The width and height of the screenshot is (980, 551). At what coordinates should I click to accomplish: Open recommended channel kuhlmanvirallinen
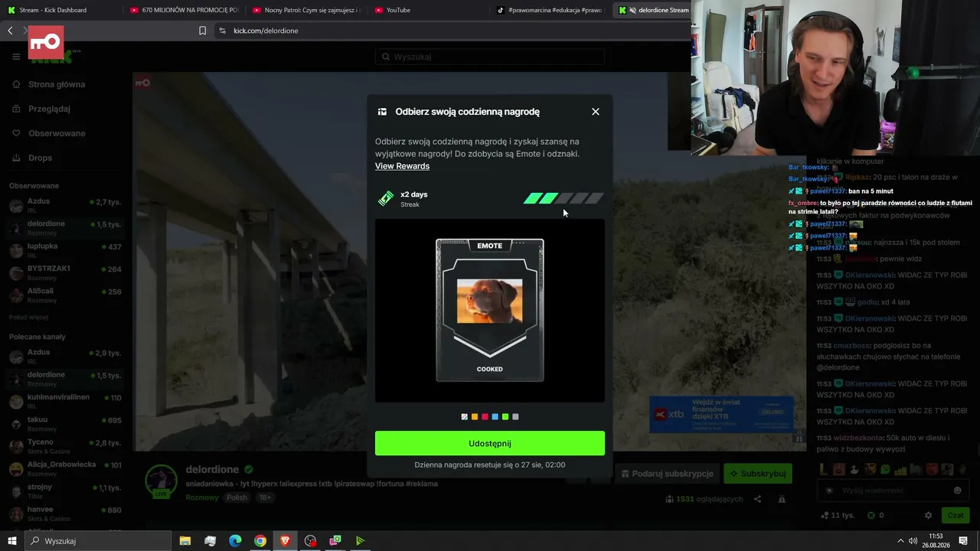tap(65, 401)
